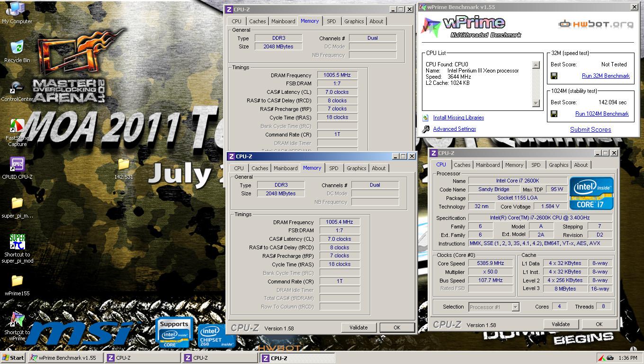Click OK in front Memory CPU-Z window
Screen dimensions: 644x364
point(397,328)
